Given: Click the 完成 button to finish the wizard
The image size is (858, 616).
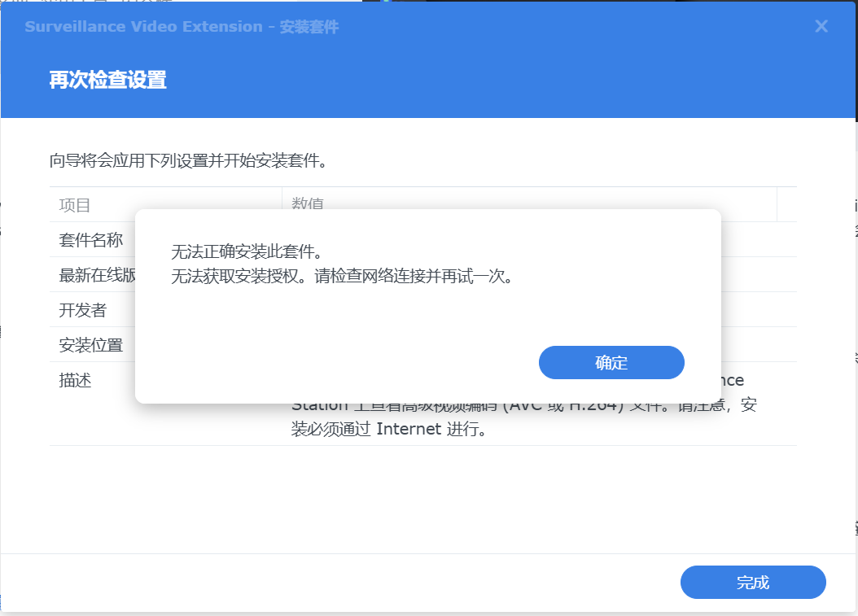Looking at the screenshot, I should [753, 582].
